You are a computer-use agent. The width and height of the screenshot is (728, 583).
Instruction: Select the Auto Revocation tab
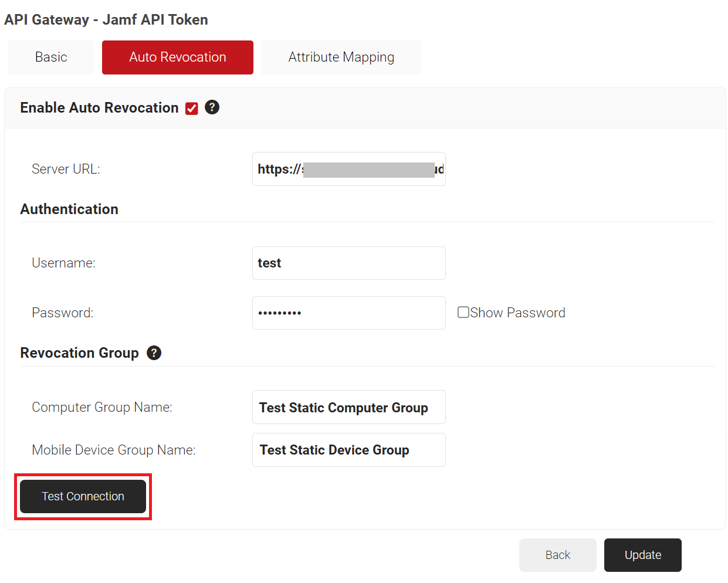(x=178, y=57)
